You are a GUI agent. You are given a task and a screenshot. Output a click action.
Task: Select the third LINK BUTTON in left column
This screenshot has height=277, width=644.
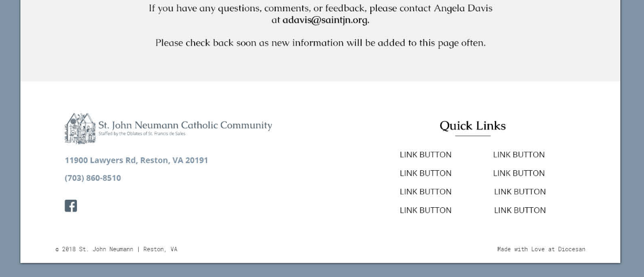pyautogui.click(x=425, y=192)
